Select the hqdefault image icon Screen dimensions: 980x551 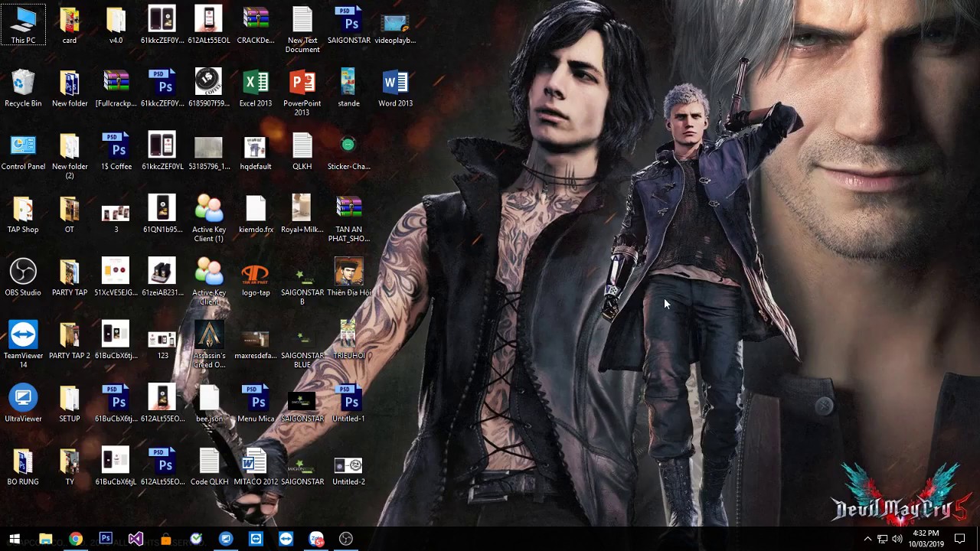tap(256, 152)
